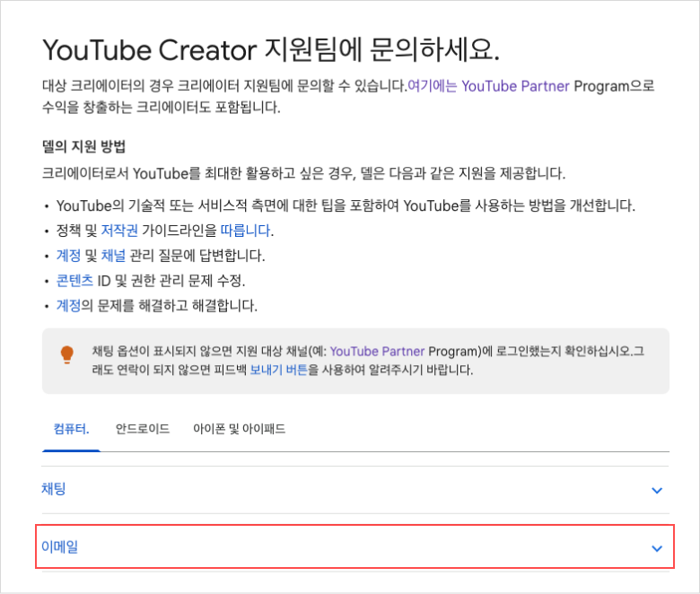Click the tip text 채팅 옵션이 표시되지 않으면
The width and height of the screenshot is (700, 594).
(368, 361)
